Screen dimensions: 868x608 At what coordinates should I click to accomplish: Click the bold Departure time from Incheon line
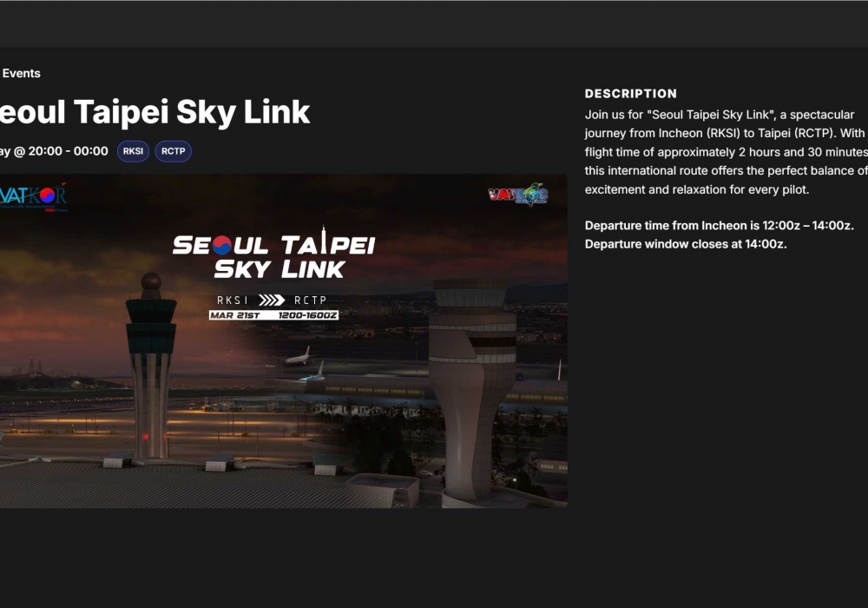[719, 226]
